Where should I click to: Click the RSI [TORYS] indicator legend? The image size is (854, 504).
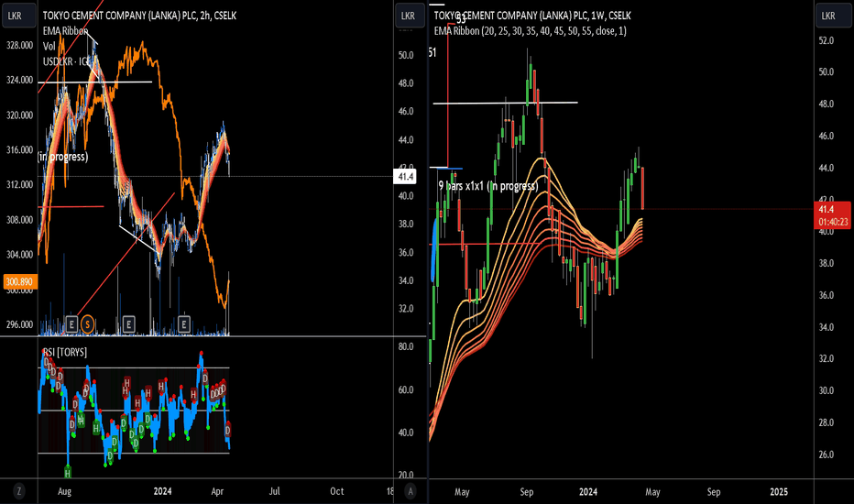(x=64, y=352)
